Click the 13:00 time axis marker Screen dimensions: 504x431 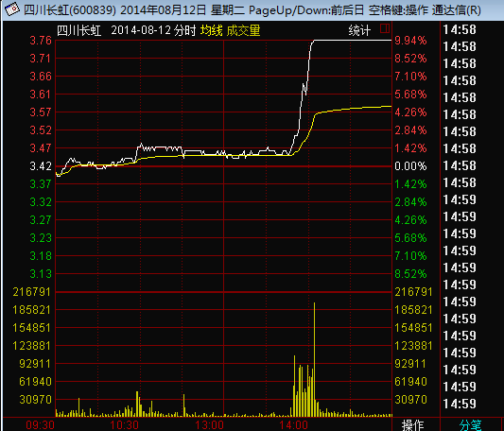click(209, 425)
